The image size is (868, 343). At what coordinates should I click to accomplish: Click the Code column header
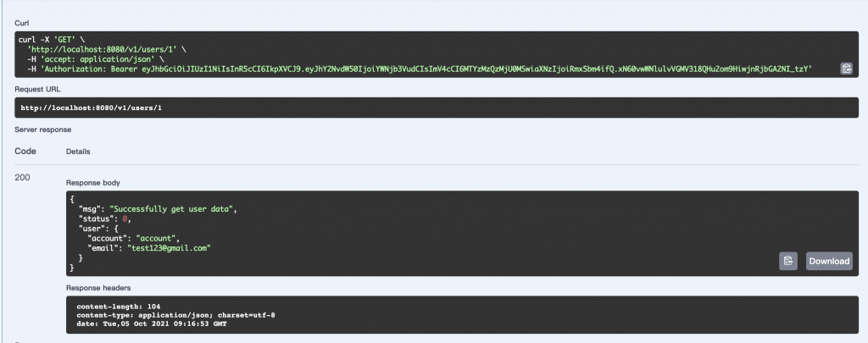[x=25, y=151]
